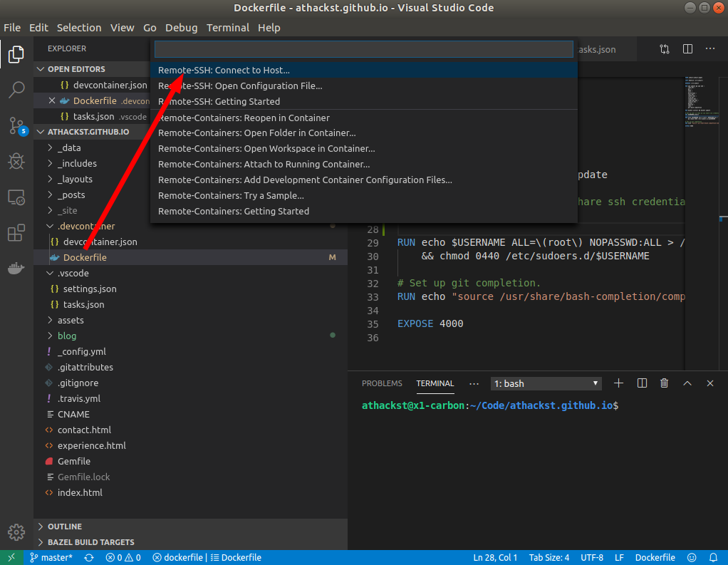Expand the assets folder
Image resolution: width=728 pixels, height=565 pixels.
[x=71, y=321]
